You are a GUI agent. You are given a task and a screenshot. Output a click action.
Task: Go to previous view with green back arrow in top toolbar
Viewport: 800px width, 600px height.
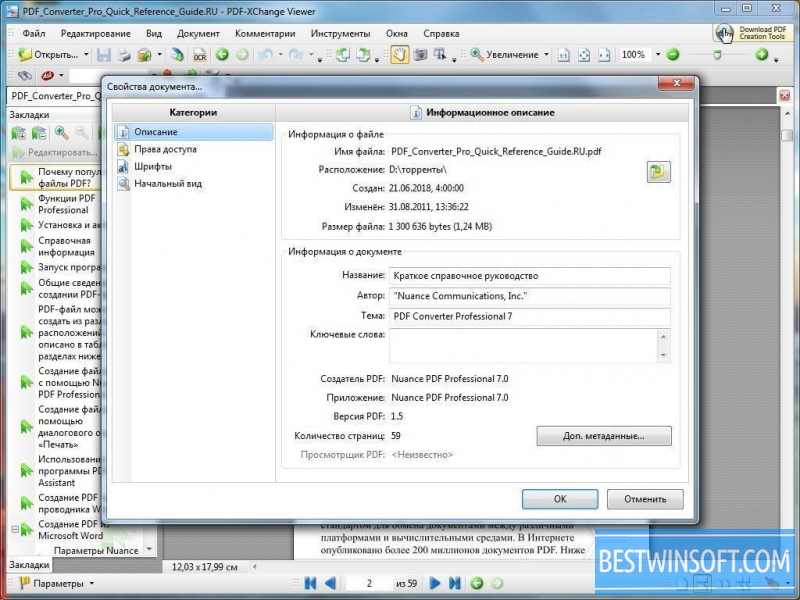[222, 54]
